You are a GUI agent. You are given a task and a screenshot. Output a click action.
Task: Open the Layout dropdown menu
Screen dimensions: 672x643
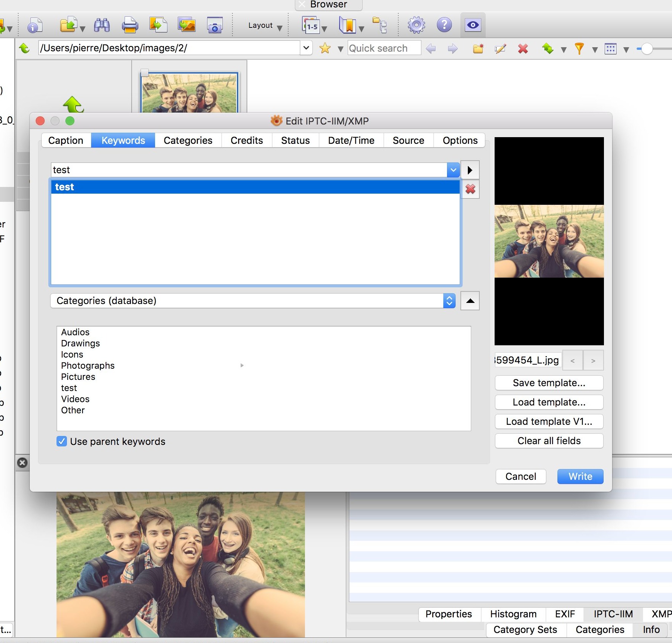tap(265, 26)
